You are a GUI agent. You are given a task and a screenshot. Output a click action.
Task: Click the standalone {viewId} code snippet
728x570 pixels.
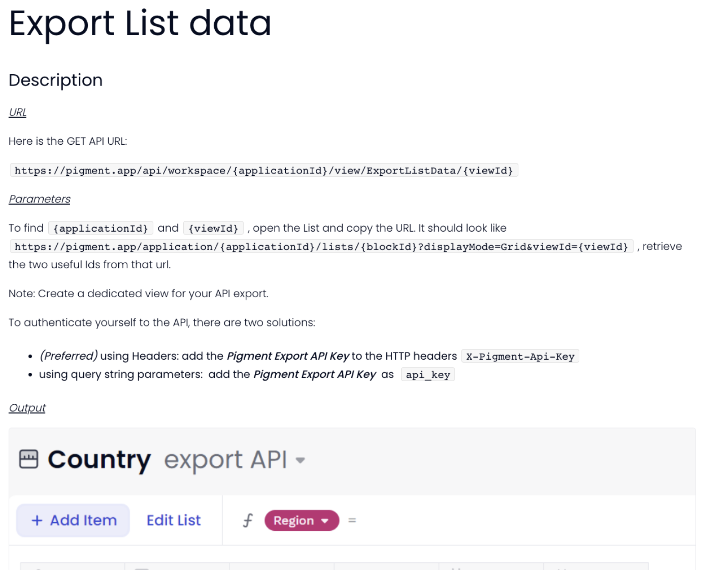point(213,228)
